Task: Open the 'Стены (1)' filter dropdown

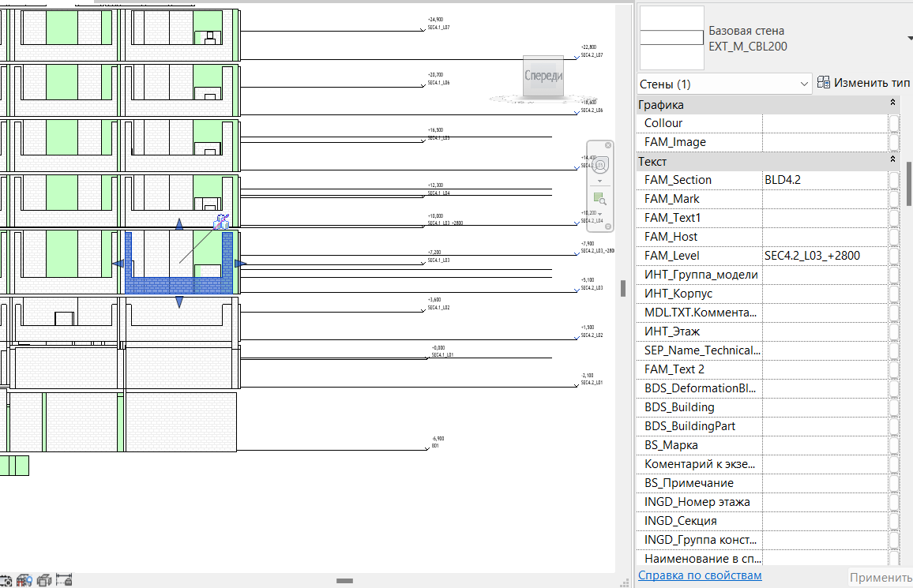Action: (724, 84)
